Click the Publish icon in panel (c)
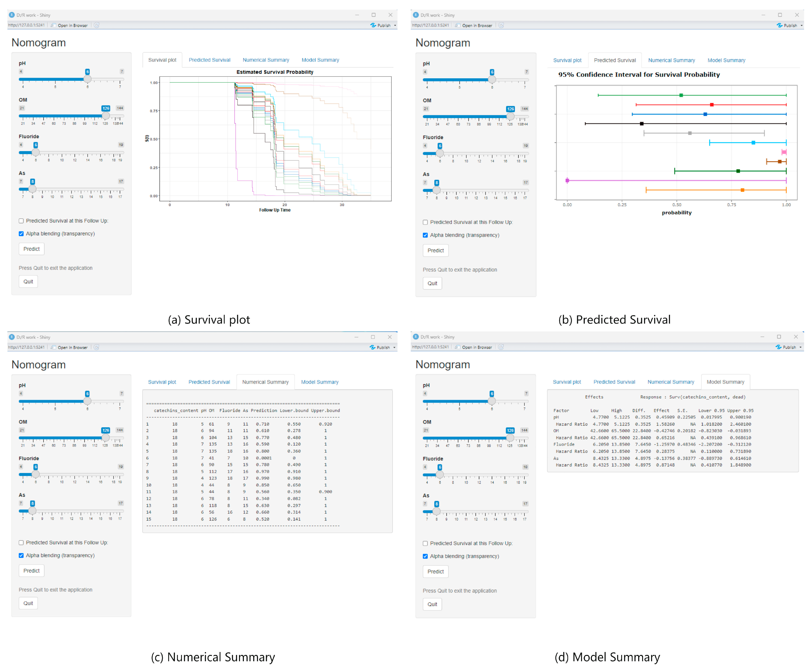The width and height of the screenshot is (812, 672). click(372, 347)
